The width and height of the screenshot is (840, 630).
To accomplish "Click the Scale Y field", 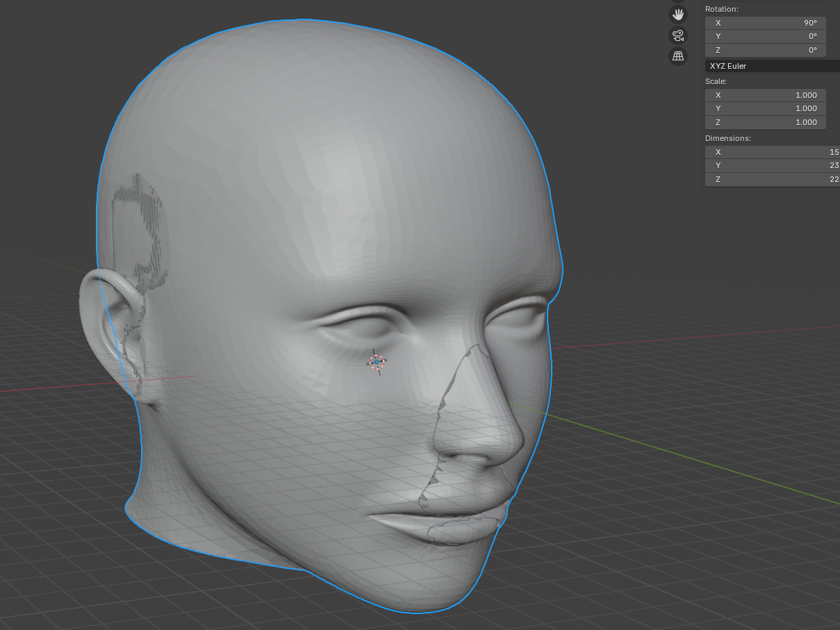I will [766, 108].
